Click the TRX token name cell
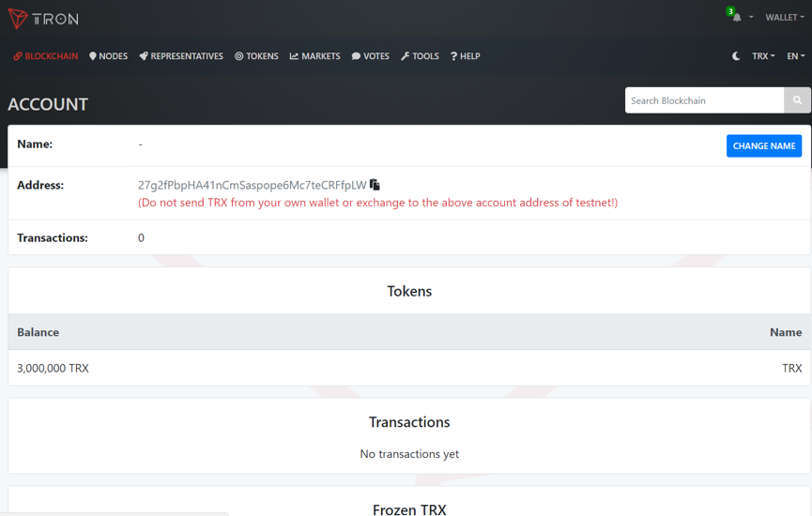 [x=791, y=368]
